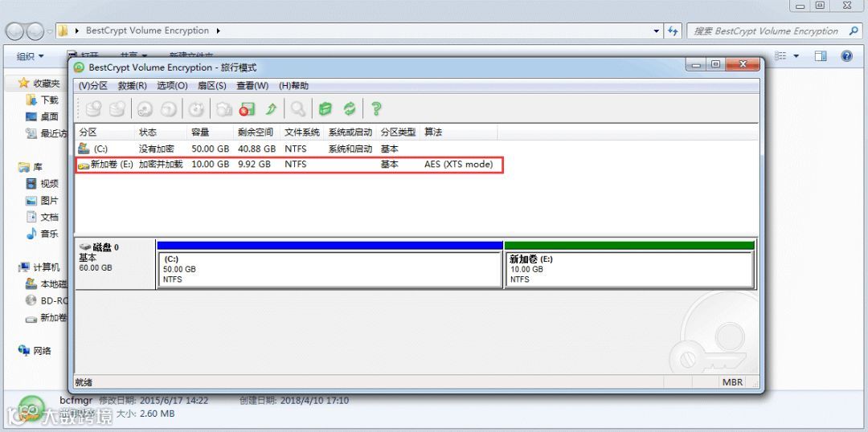Viewport: 868px width, 432px height.
Task: Click the 磁盘 0 disk icon
Action: coord(85,247)
